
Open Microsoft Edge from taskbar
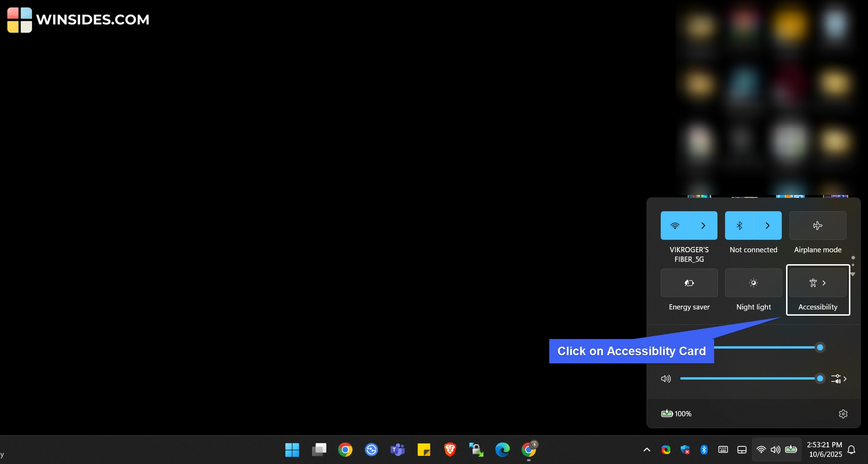tap(502, 450)
